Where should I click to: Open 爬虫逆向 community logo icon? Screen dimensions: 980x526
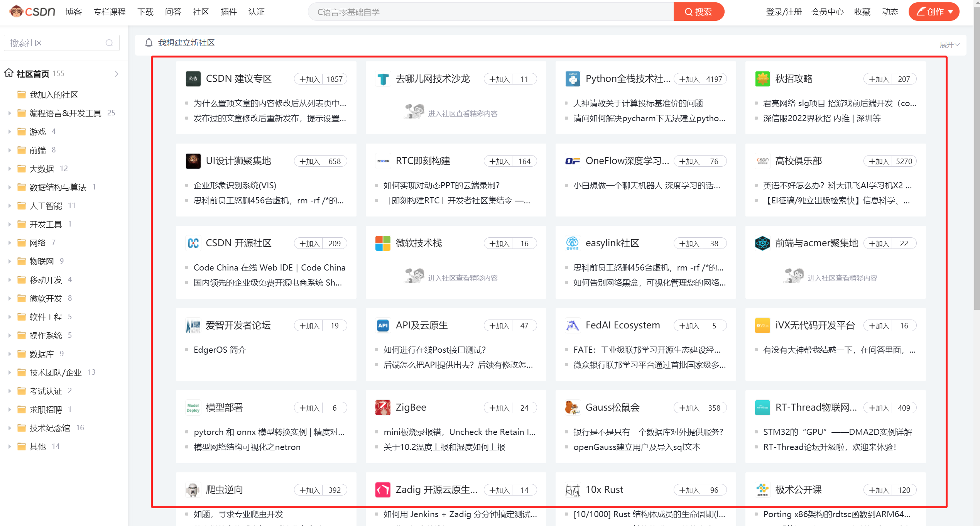(193, 490)
